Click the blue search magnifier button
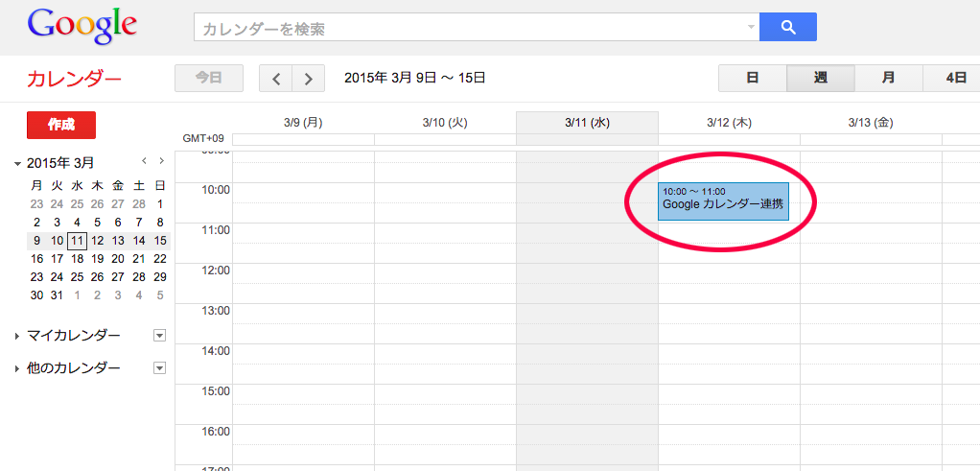Image resolution: width=980 pixels, height=471 pixels. coord(787,27)
